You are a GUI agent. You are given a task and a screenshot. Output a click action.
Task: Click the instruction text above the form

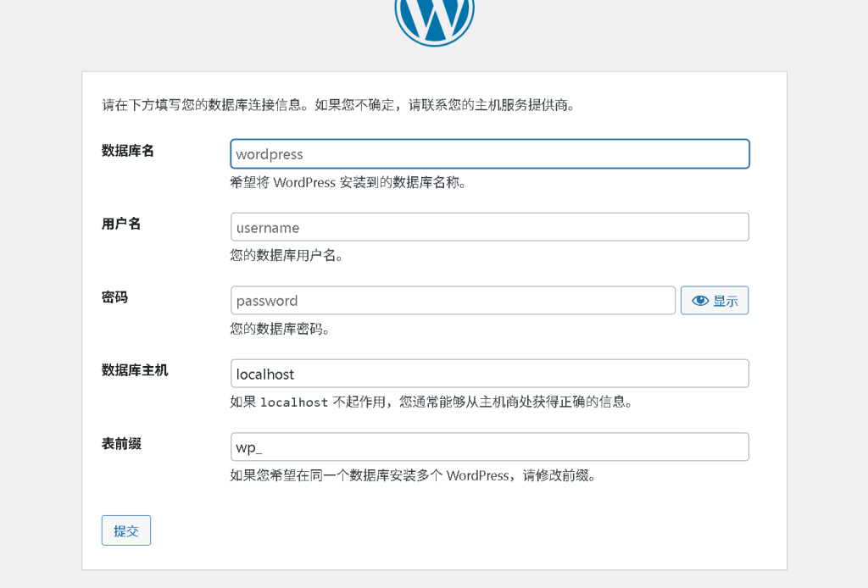[339, 105]
